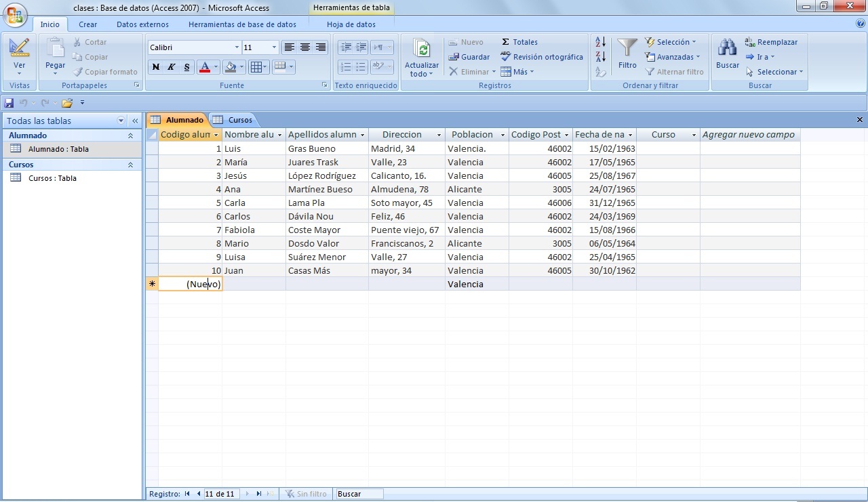Toggle Alternar filtro

(673, 71)
